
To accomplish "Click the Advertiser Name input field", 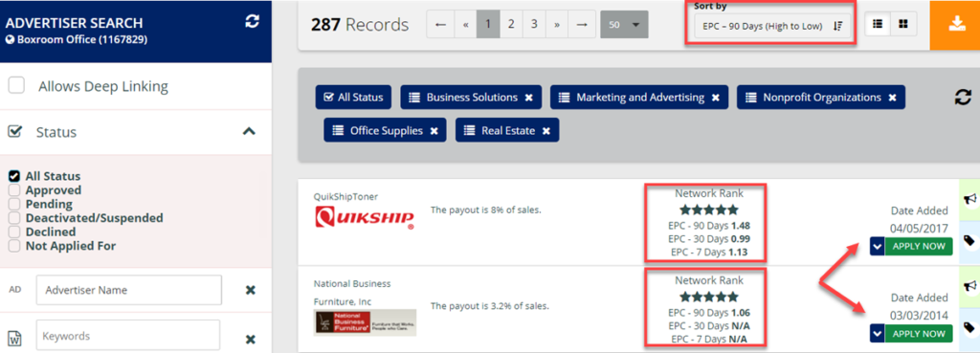I will [x=129, y=290].
